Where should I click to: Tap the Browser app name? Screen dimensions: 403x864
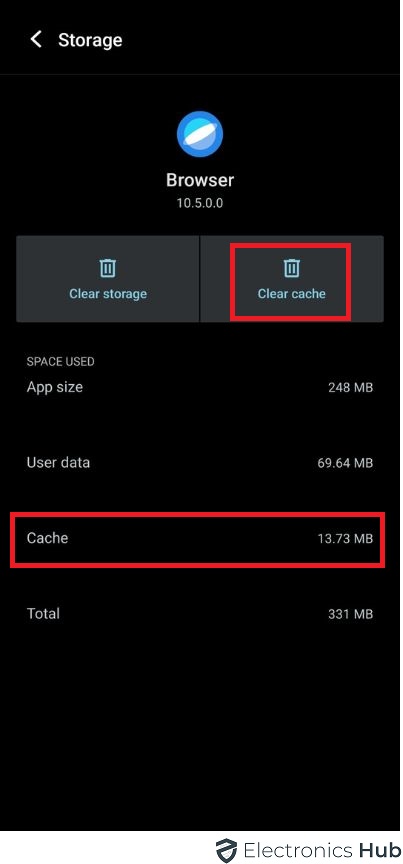[200, 180]
